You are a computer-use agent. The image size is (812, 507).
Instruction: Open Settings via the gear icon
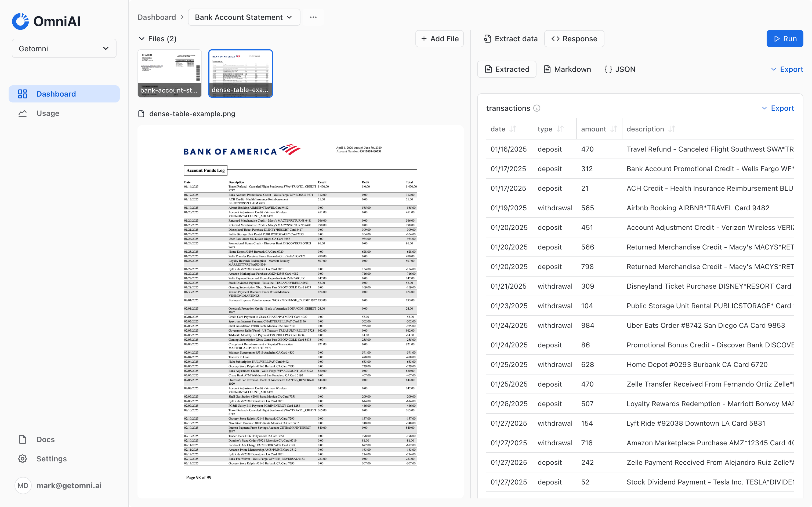click(23, 459)
